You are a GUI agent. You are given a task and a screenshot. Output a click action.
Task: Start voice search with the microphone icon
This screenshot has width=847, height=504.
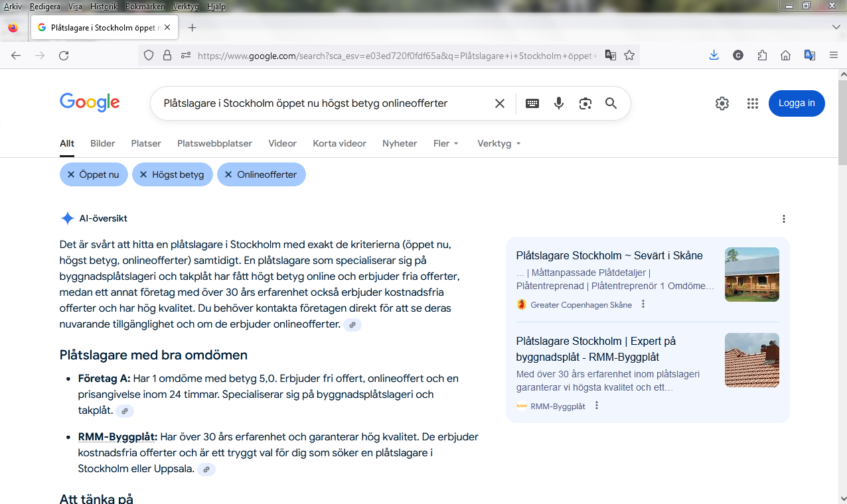pos(559,103)
